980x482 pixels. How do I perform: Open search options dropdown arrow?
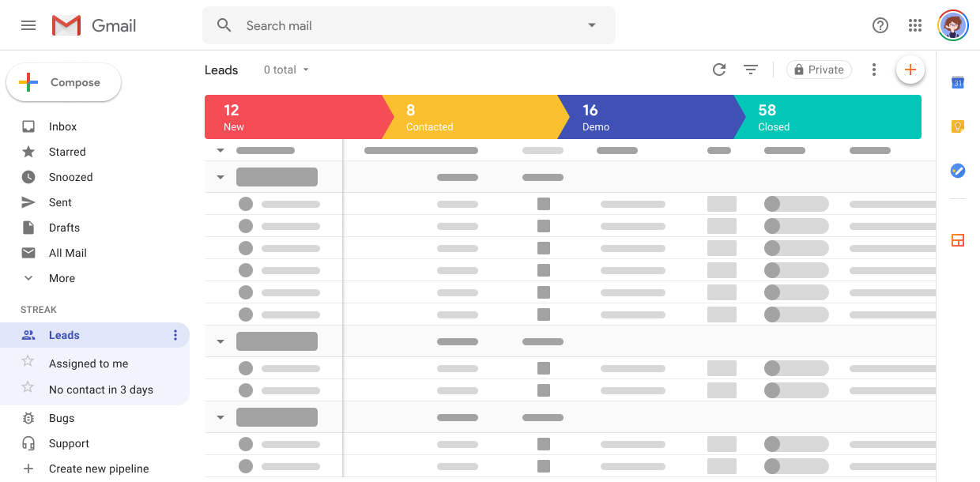[x=591, y=25]
